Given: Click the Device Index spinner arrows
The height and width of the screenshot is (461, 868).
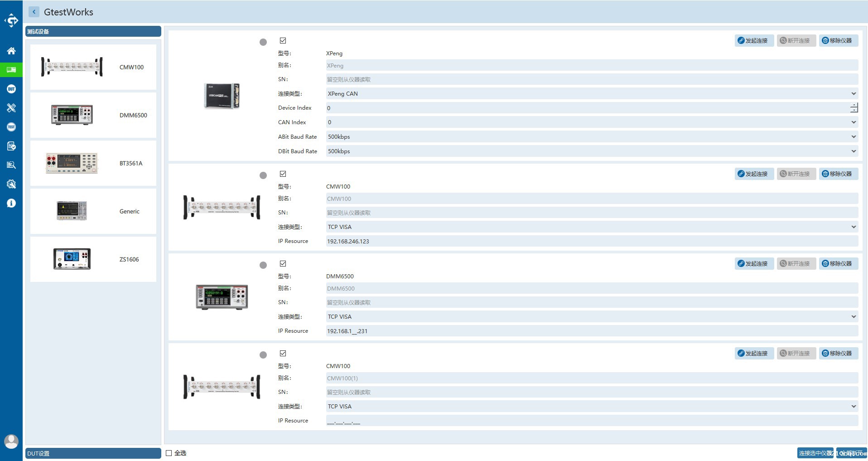Looking at the screenshot, I should click(x=854, y=108).
